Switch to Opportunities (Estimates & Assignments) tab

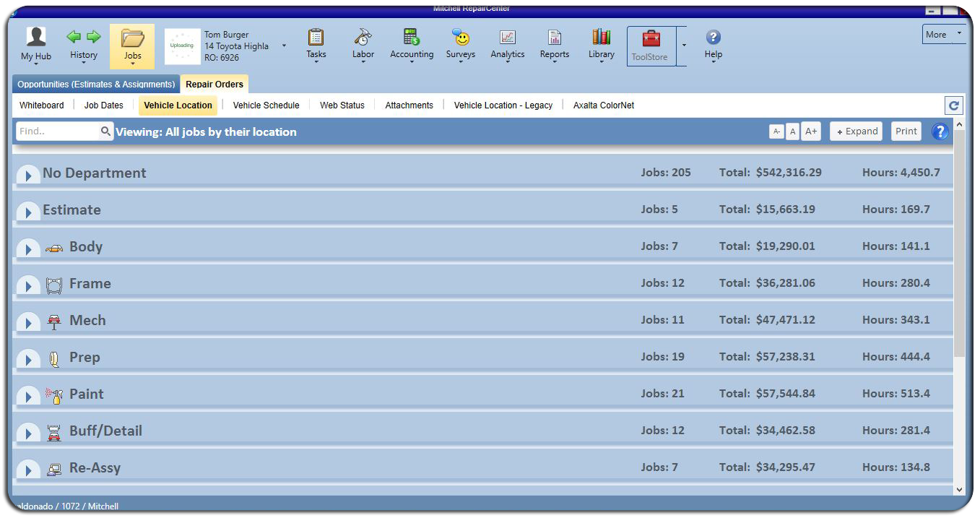(x=96, y=85)
